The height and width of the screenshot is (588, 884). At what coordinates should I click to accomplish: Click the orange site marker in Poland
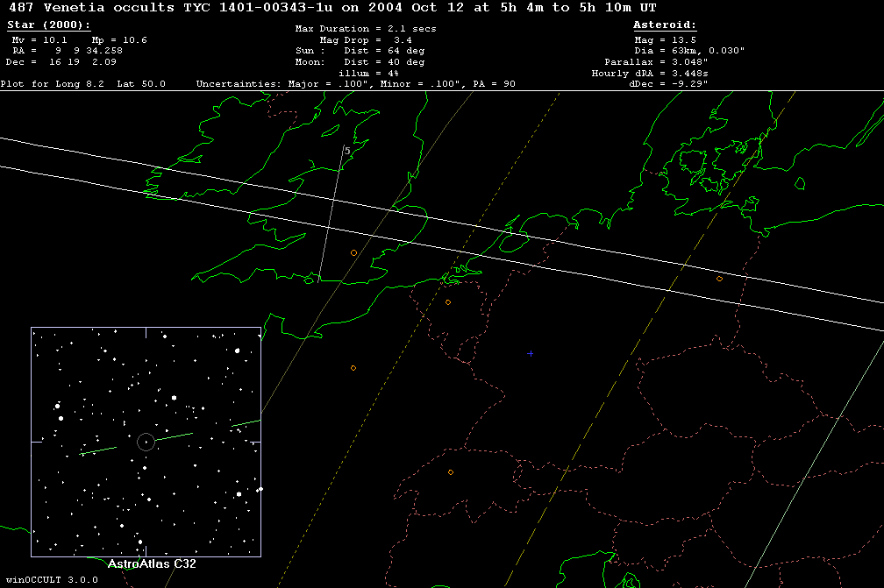(x=719, y=279)
